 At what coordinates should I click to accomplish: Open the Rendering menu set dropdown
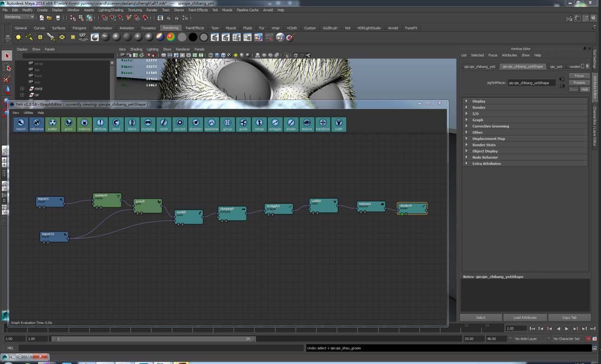pos(19,17)
